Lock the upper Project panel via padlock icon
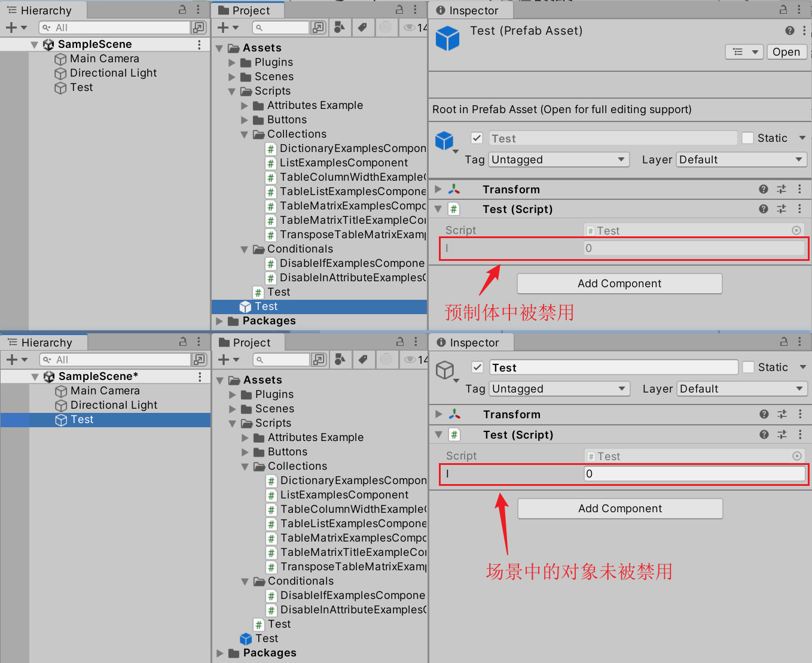The height and width of the screenshot is (663, 812). click(399, 10)
